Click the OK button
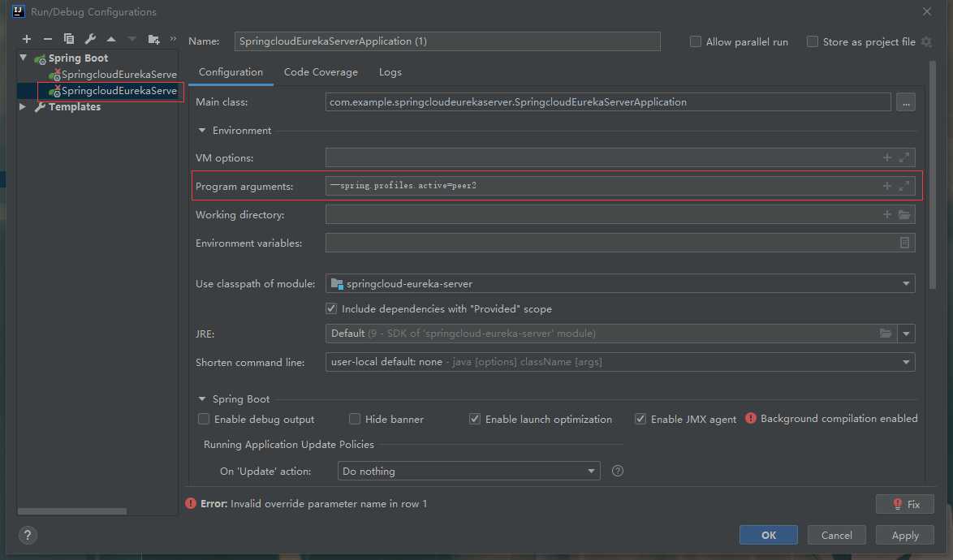The width and height of the screenshot is (953, 560). tap(768, 535)
